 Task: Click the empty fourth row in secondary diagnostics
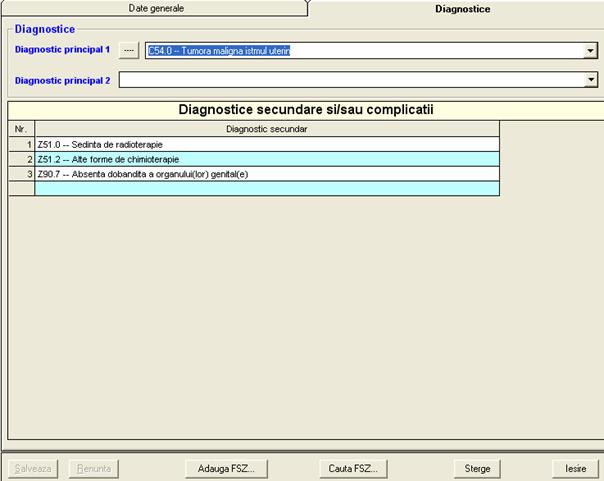coord(266,188)
